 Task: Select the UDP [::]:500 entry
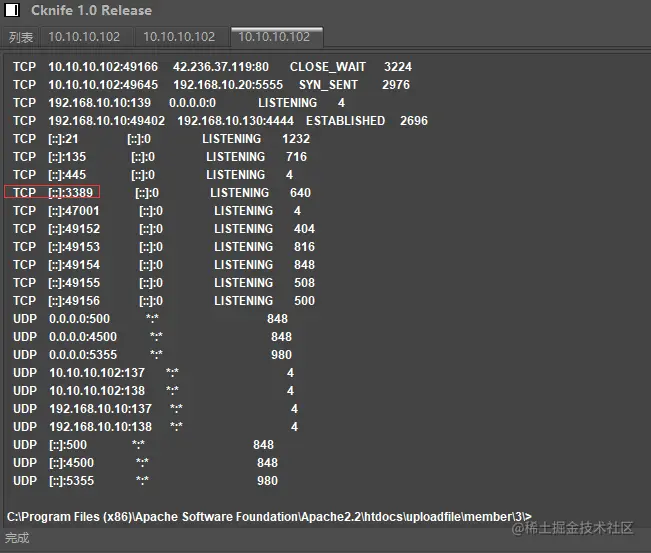[143, 445]
